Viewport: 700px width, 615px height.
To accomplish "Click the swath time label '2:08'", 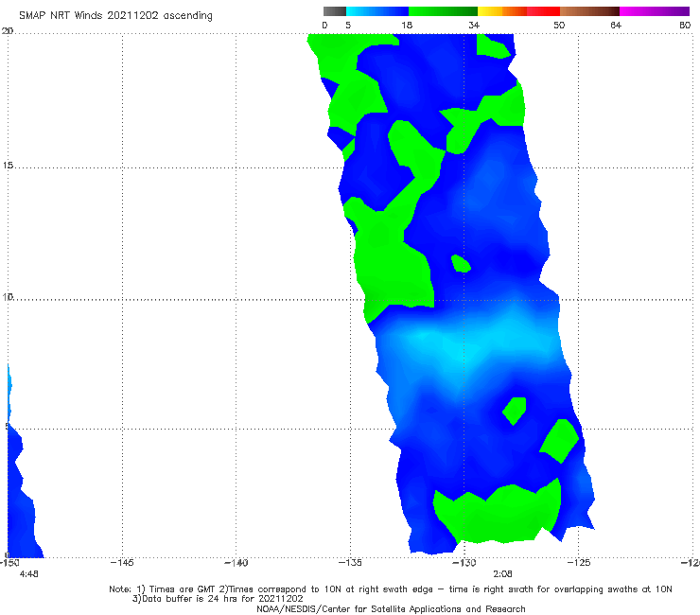I will point(502,574).
